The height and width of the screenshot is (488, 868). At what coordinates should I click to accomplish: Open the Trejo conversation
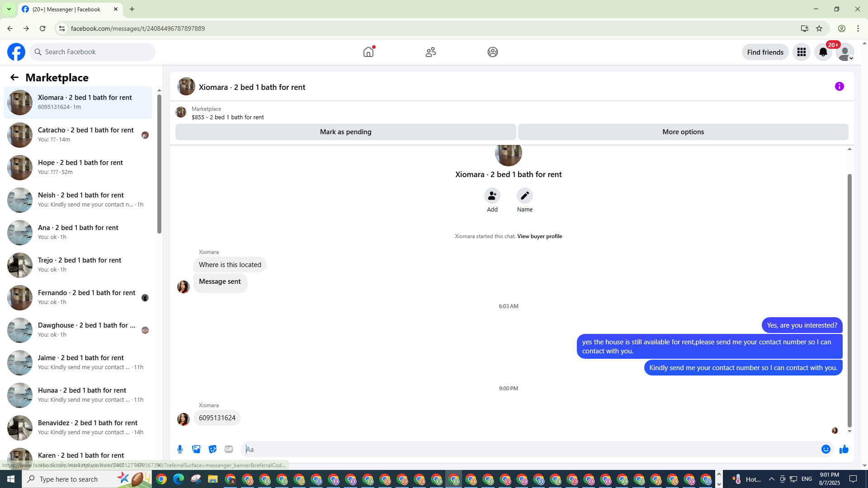(78, 265)
